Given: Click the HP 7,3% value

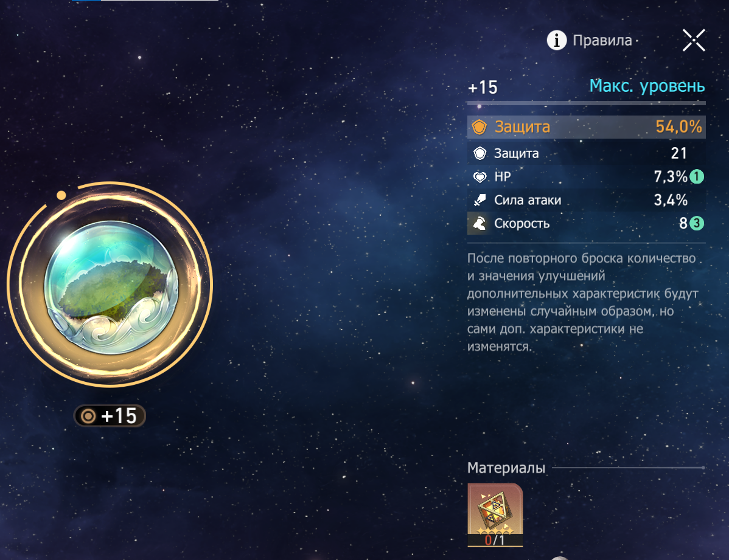Looking at the screenshot, I should pyautogui.click(x=671, y=176).
